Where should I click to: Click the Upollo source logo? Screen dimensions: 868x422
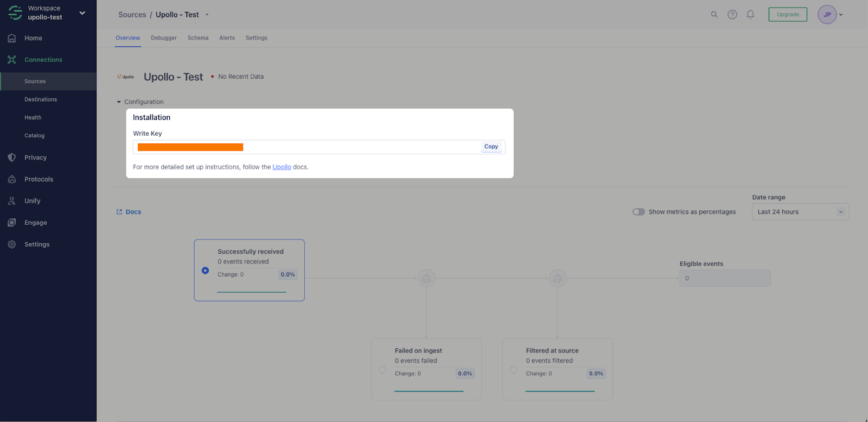126,77
